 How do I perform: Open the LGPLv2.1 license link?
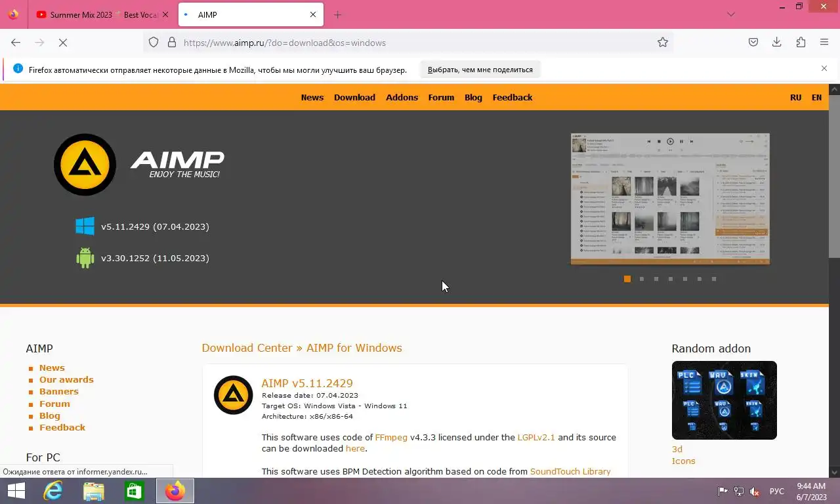point(536,437)
